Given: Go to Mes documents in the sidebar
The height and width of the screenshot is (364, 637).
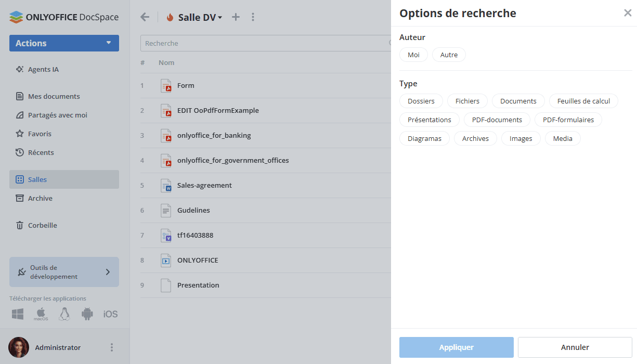Looking at the screenshot, I should pyautogui.click(x=54, y=96).
